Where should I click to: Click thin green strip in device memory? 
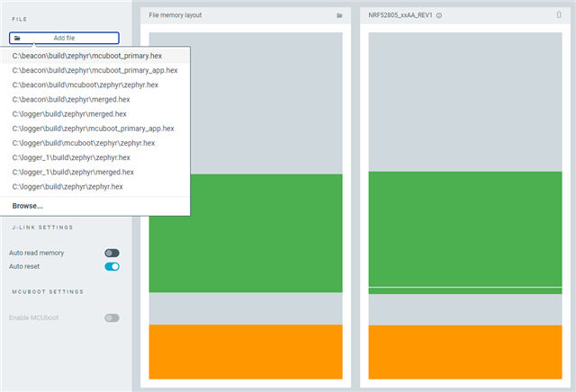coord(465,290)
